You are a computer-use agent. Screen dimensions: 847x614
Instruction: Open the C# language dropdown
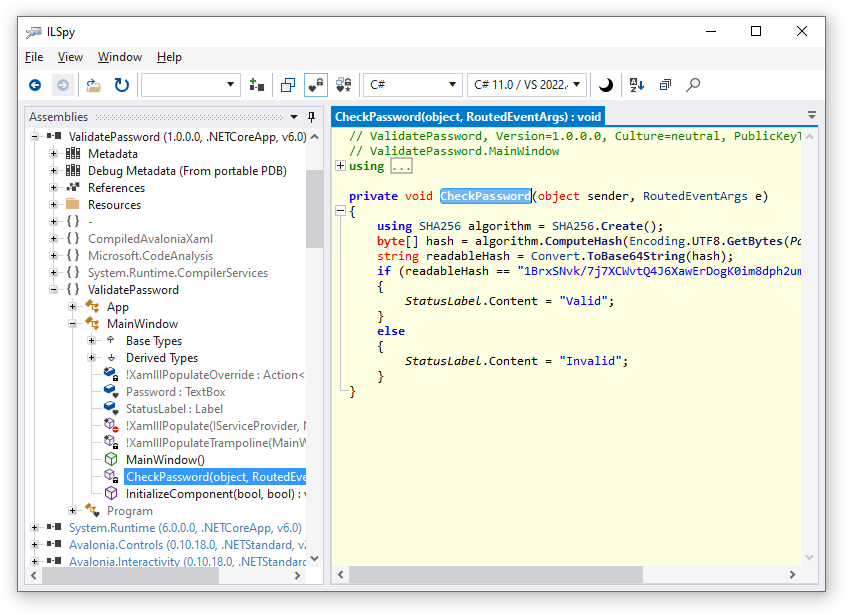pos(411,86)
